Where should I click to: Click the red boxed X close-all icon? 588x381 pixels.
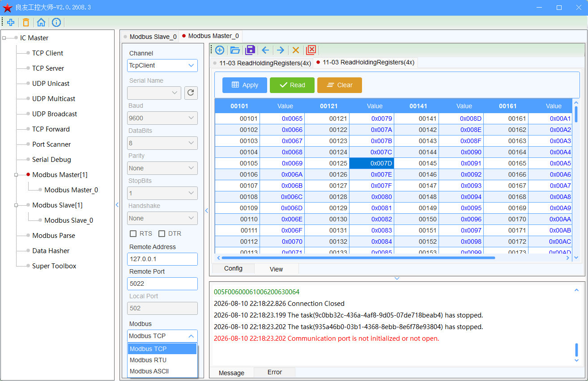(311, 50)
